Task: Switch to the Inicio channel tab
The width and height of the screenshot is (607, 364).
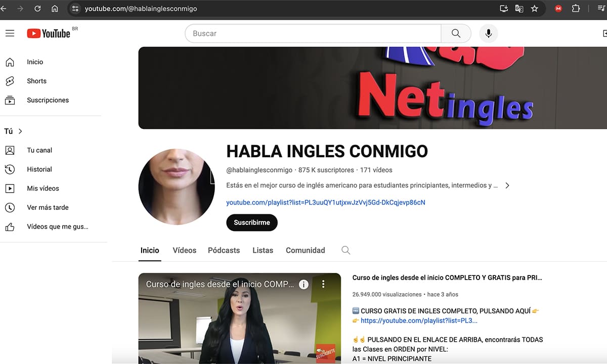Action: coord(150,250)
